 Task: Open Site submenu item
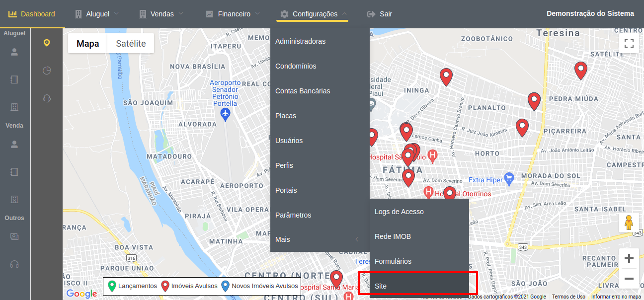(419, 286)
